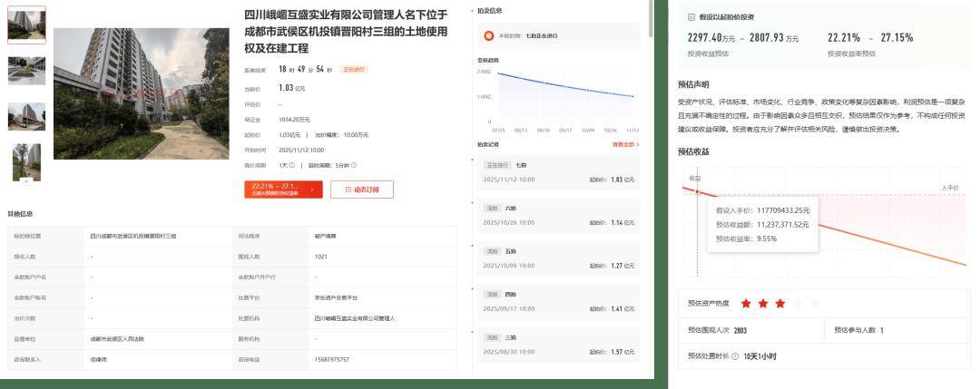This screenshot has height=389, width=980.
Task: Click the info icon next to 竞价周期 1天
Action: coord(292,165)
